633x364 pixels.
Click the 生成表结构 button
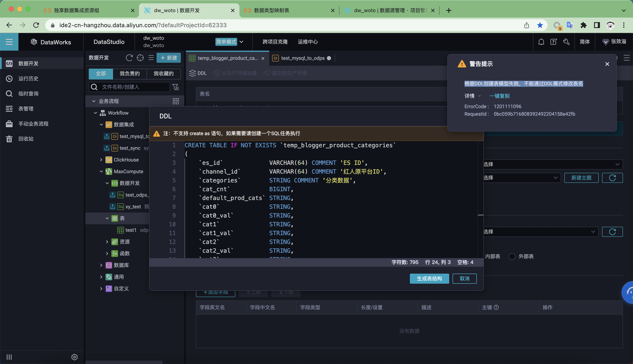click(x=429, y=278)
